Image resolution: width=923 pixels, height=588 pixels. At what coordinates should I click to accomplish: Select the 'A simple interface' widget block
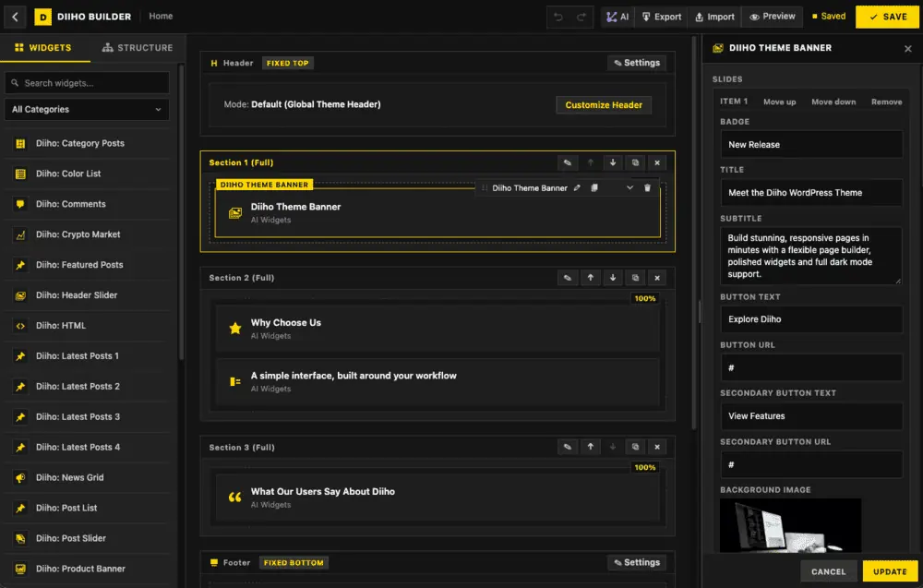point(438,381)
